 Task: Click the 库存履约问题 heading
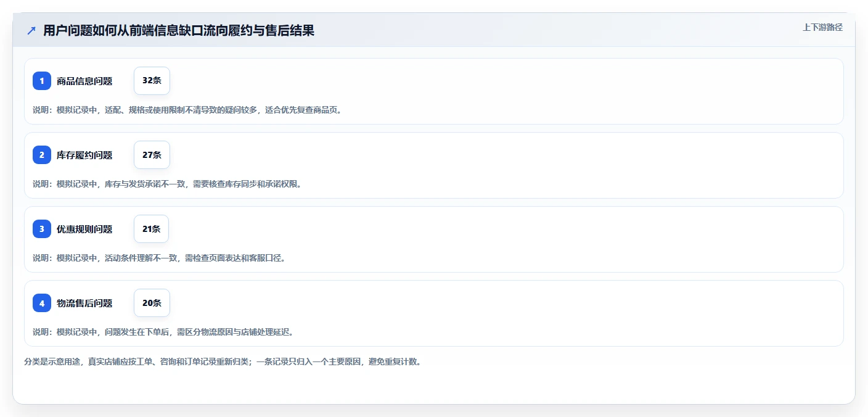coord(84,155)
